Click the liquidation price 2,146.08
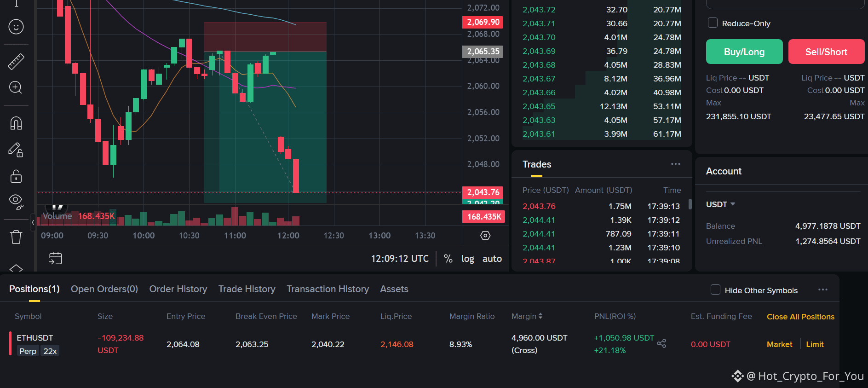The image size is (868, 388). [397, 344]
